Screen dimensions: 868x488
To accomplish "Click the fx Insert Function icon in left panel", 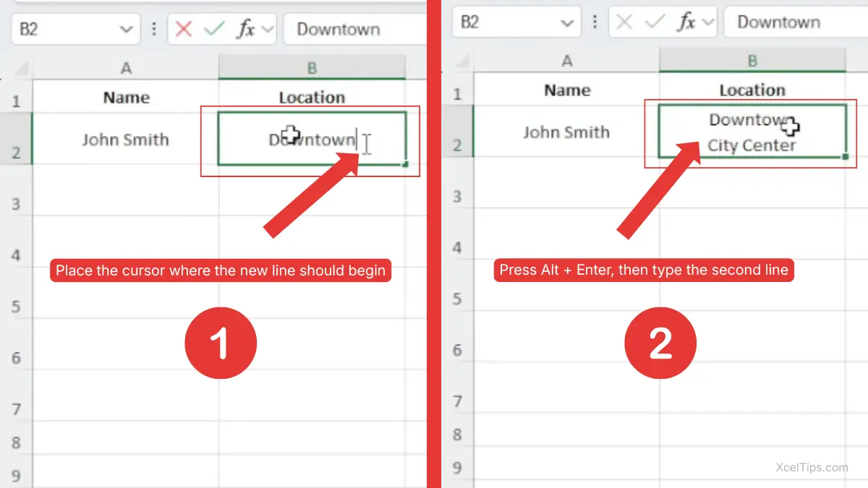I will (x=246, y=30).
